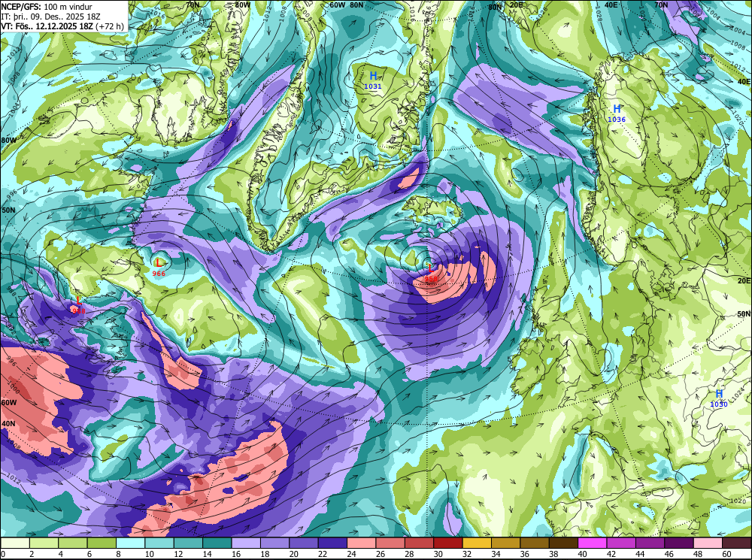This screenshot has height=560, width=752.
Task: Click the teal legend swatch labeled 14
Action: pos(217,543)
